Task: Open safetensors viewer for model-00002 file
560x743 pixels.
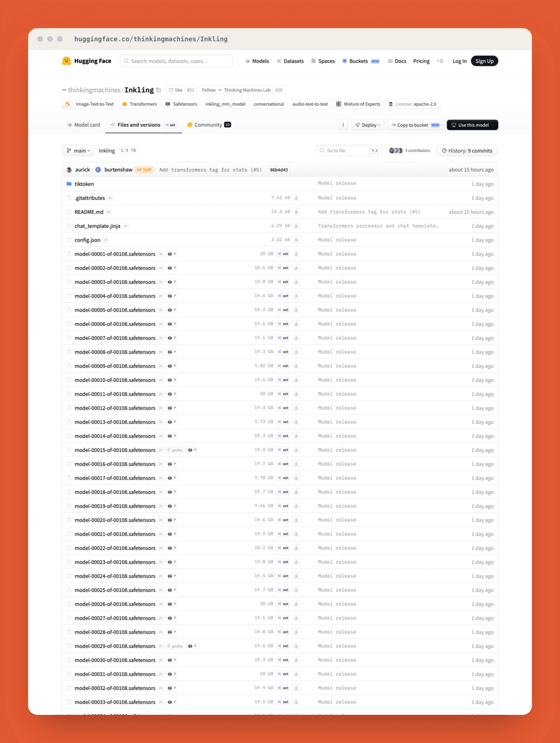Action: click(x=172, y=268)
